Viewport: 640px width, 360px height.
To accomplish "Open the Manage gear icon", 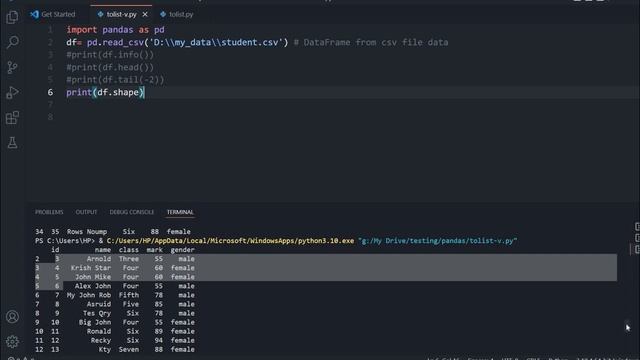I will coord(12,342).
